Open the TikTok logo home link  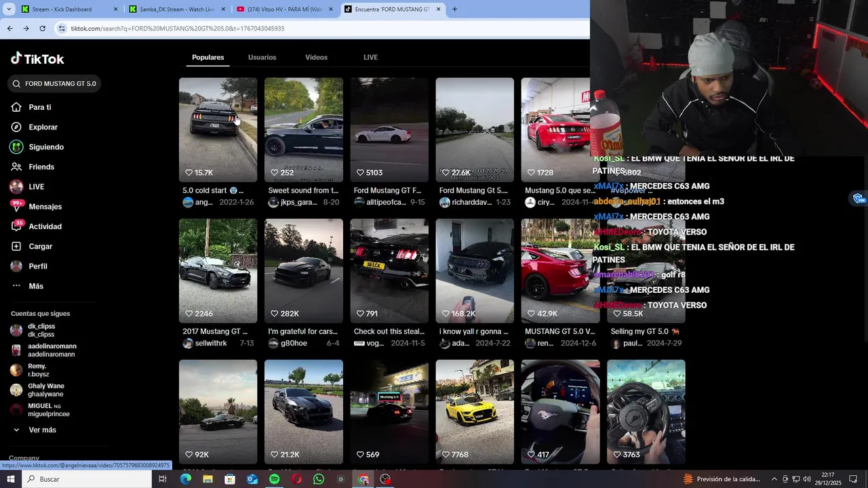(x=37, y=59)
